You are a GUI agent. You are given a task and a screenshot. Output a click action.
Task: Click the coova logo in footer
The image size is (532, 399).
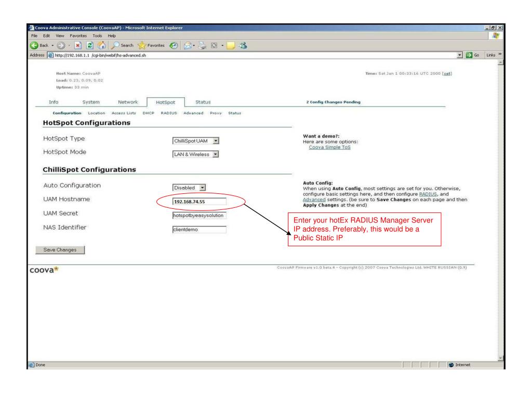tap(44, 270)
